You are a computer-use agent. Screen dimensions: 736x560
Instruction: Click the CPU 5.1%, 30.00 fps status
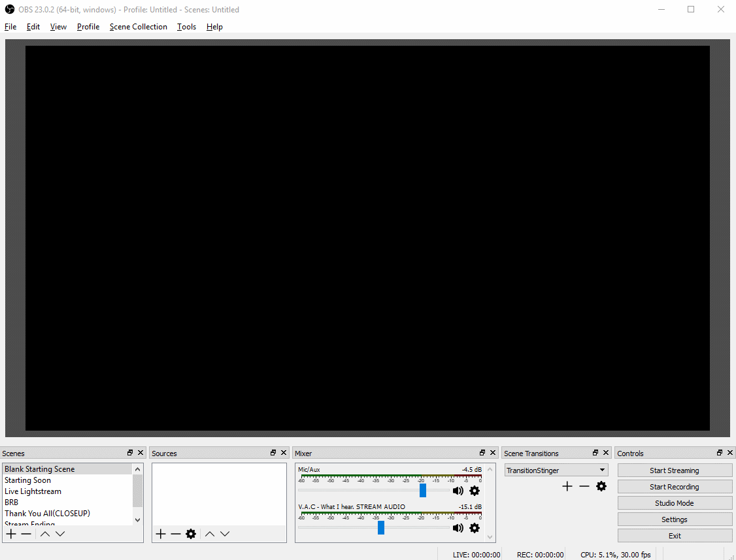point(615,555)
